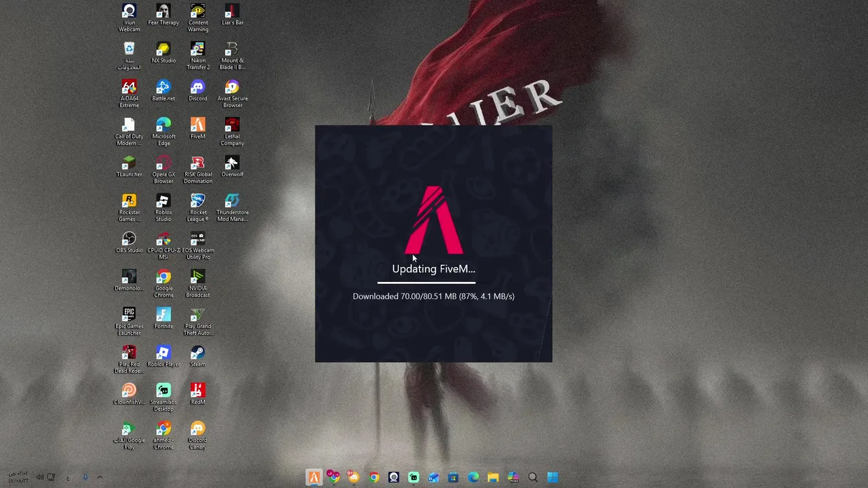Select the Thunderstore Mod Manager icon
Image resolution: width=868 pixels, height=488 pixels.
pos(232,207)
